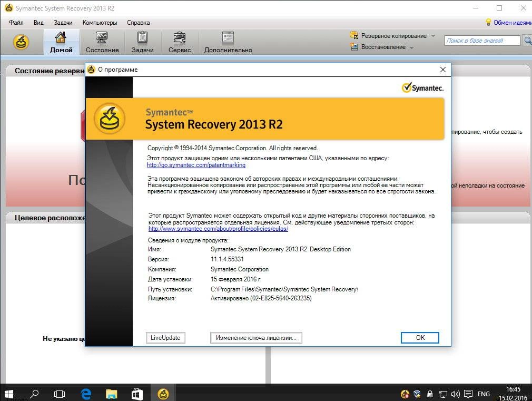Open the Задачи menu in the menu bar
Viewport: 532px width, 401px height.
pos(63,23)
